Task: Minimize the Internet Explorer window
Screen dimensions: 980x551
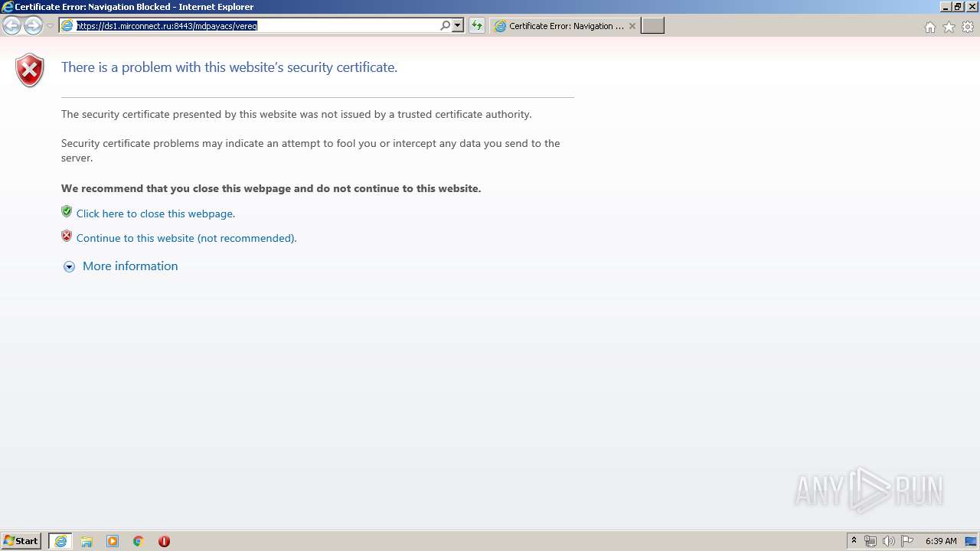Action: (946, 7)
